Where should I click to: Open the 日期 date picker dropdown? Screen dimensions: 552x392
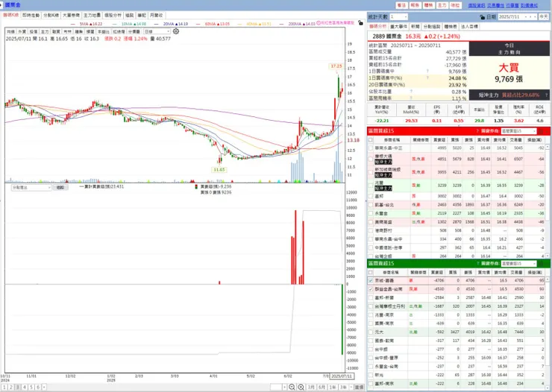tap(526, 17)
